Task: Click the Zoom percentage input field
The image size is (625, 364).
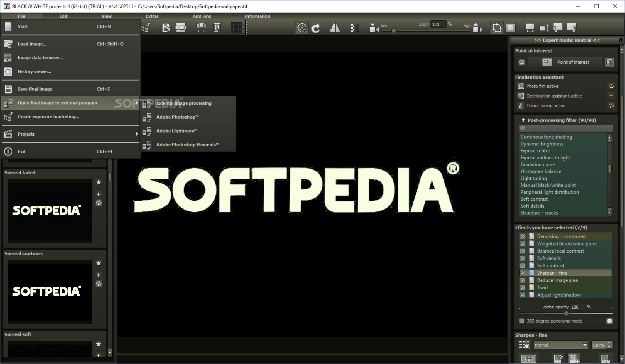Action: 438,24
